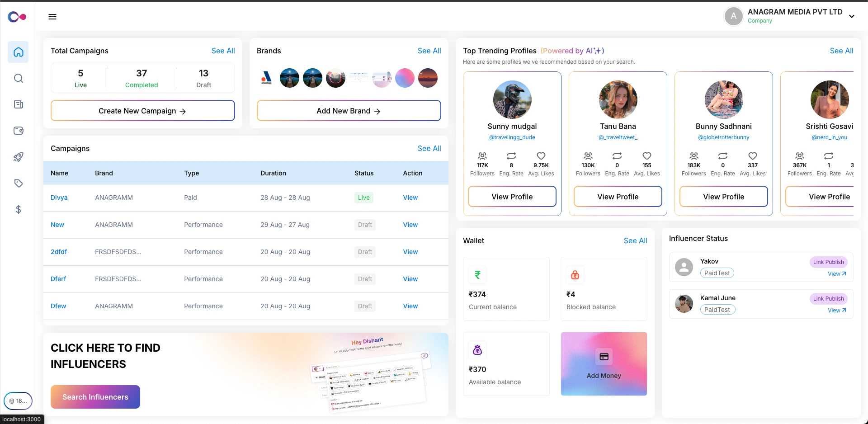Open the Divya campaign link

(x=59, y=198)
